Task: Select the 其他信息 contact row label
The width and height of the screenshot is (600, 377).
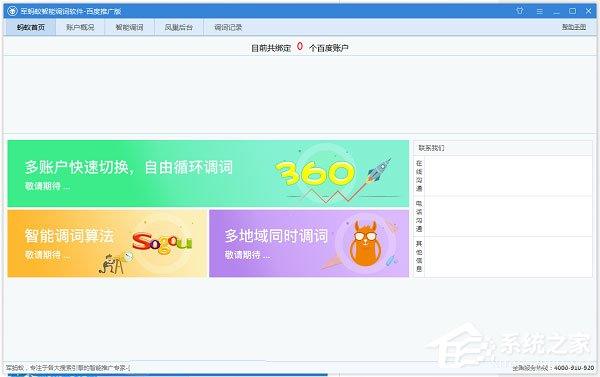Action: click(x=419, y=256)
